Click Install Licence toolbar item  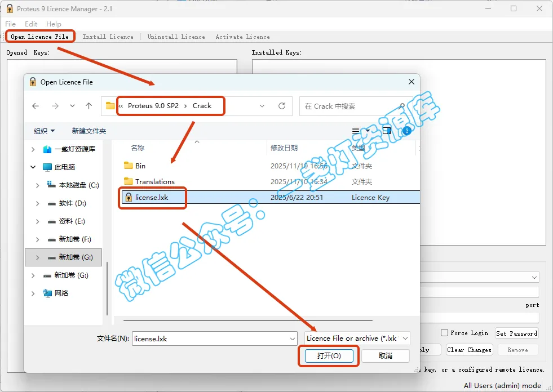click(108, 37)
